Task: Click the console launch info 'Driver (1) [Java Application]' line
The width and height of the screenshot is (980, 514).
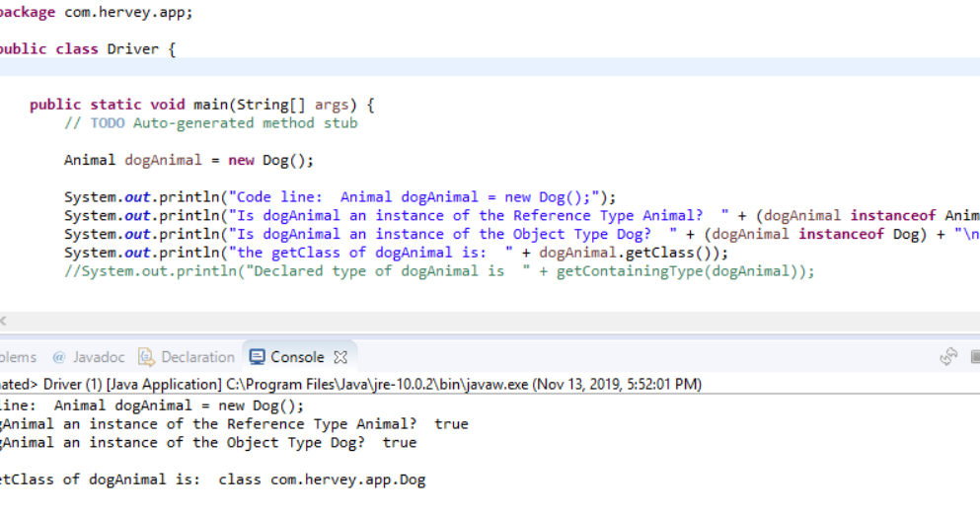Action: click(x=350, y=384)
